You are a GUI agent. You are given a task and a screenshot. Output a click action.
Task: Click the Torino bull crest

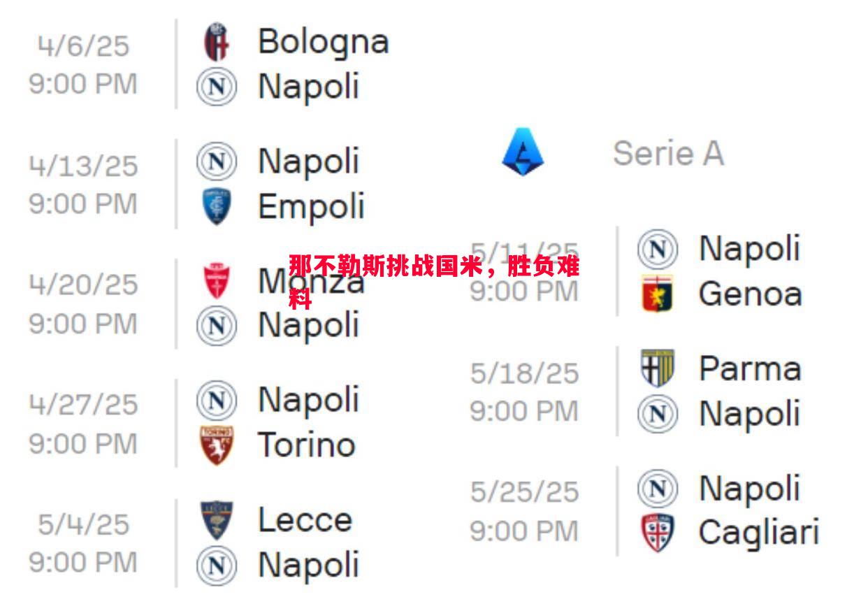216,445
